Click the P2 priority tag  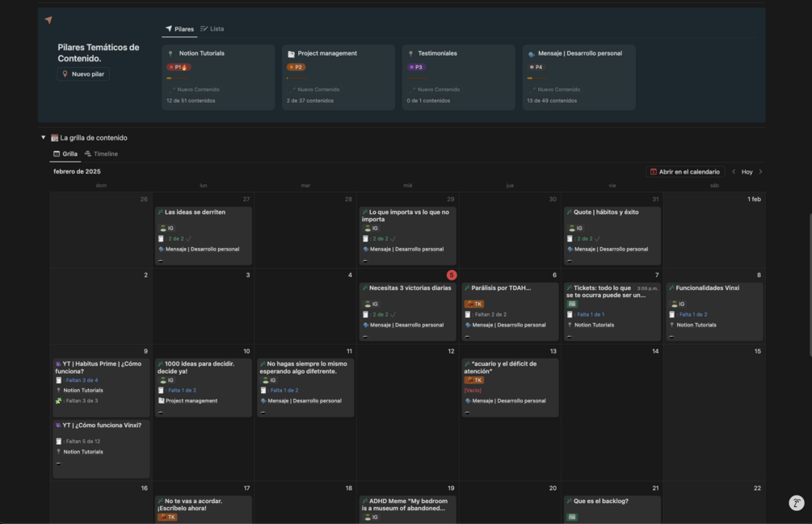[296, 67]
